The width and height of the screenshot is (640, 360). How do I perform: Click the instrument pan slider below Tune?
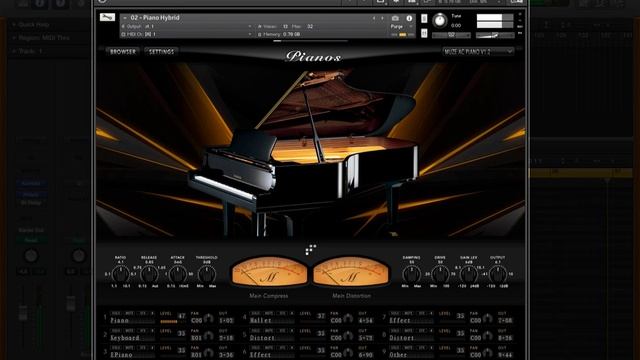coord(451,36)
